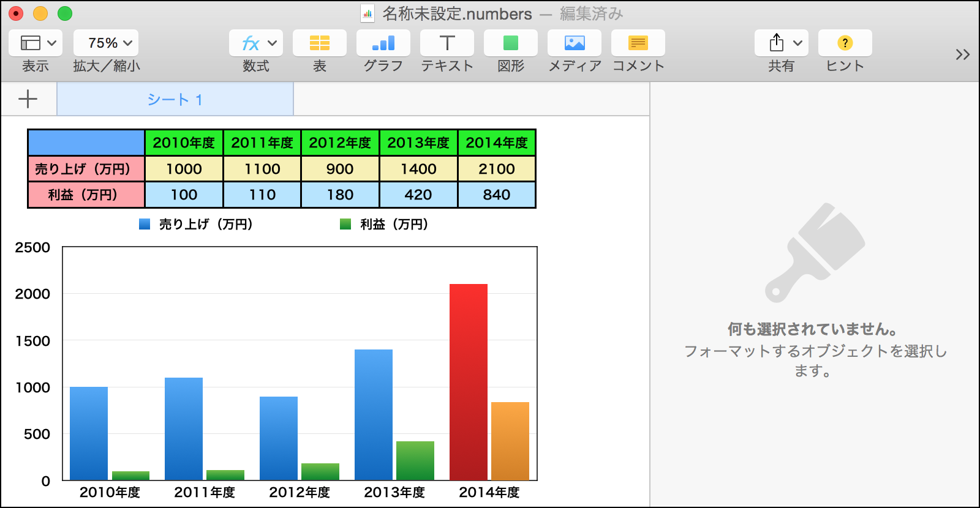Insert a table with 表 icon
This screenshot has width=980, height=508.
point(320,43)
